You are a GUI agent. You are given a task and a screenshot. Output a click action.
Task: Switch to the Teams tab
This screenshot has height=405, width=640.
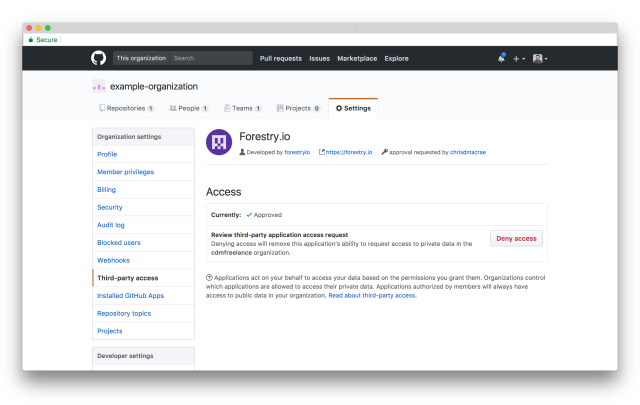242,108
